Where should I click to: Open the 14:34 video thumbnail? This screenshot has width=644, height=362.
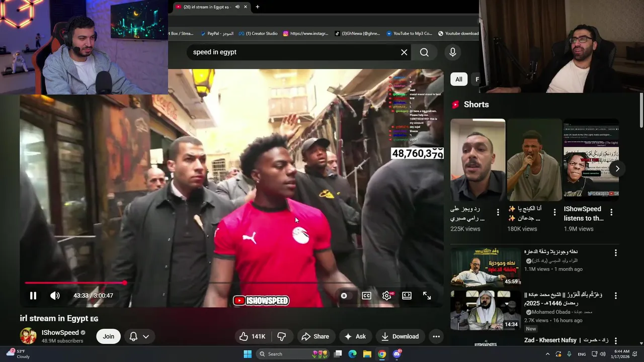[x=486, y=310]
